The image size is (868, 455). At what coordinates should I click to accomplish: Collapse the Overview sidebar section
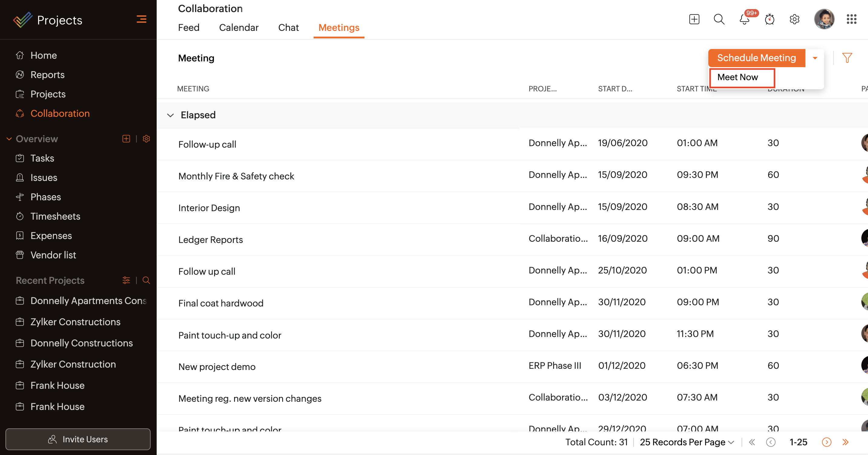pos(9,139)
